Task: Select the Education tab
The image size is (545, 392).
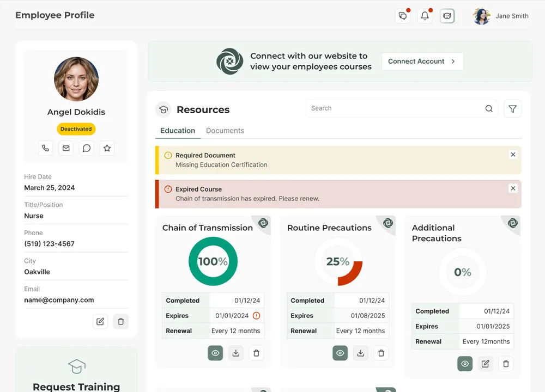Action: pyautogui.click(x=177, y=131)
